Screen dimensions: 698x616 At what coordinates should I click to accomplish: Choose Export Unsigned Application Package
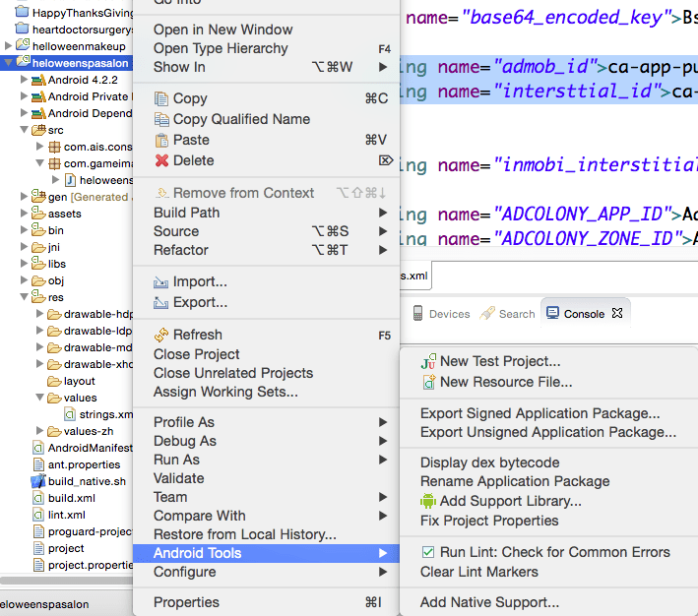549,432
